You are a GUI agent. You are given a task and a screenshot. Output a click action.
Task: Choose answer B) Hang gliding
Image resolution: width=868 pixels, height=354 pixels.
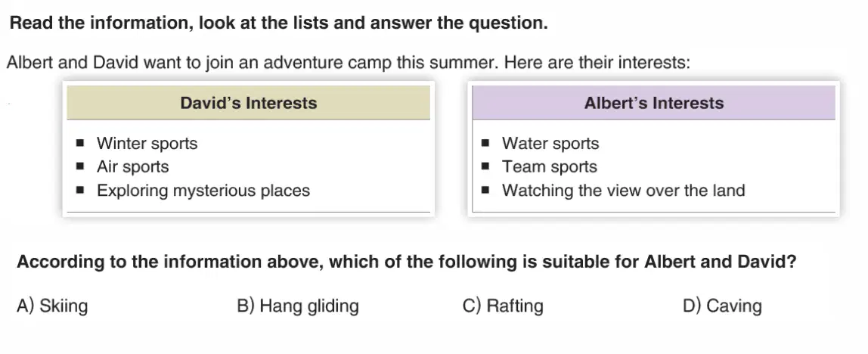coord(298,306)
